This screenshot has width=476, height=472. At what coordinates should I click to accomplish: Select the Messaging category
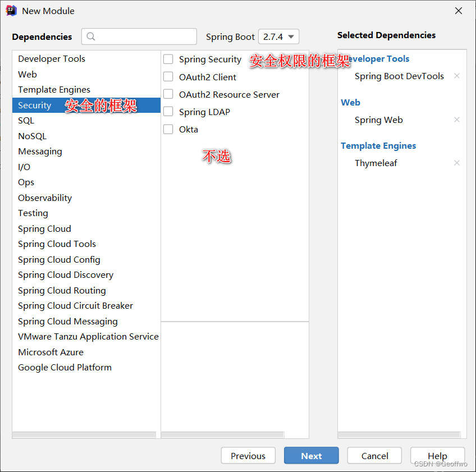pos(86,152)
